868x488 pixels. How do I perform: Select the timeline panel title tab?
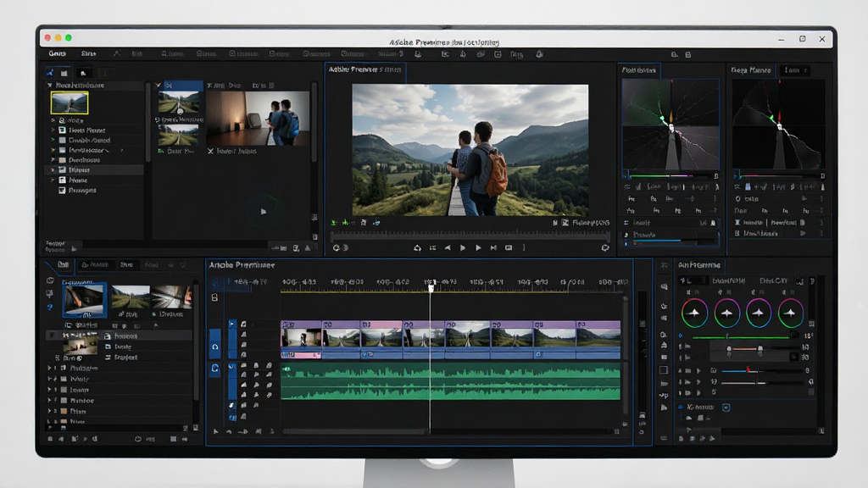[242, 265]
